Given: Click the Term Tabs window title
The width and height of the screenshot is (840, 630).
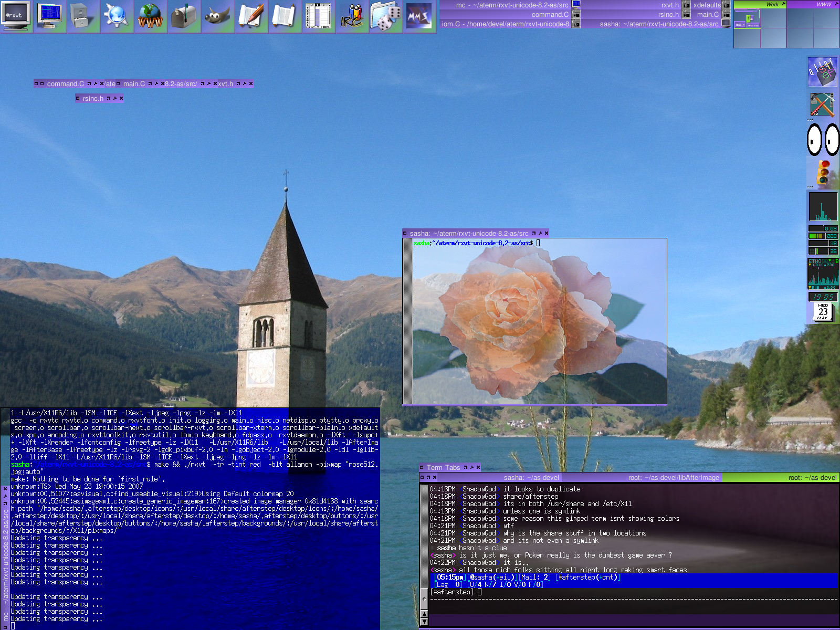Looking at the screenshot, I should coord(443,467).
